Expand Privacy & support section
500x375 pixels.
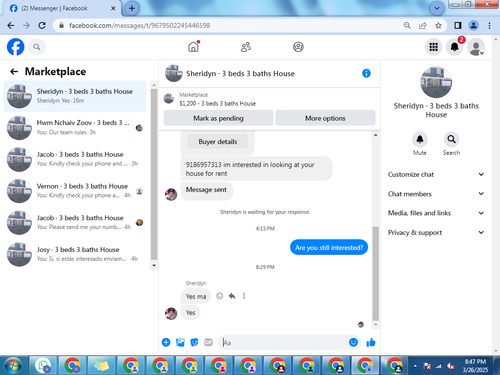436,232
